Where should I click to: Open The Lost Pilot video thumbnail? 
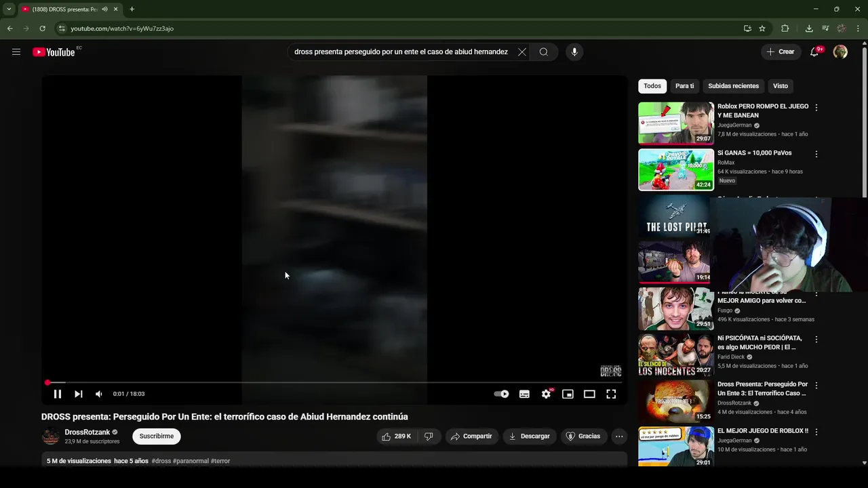pyautogui.click(x=675, y=216)
